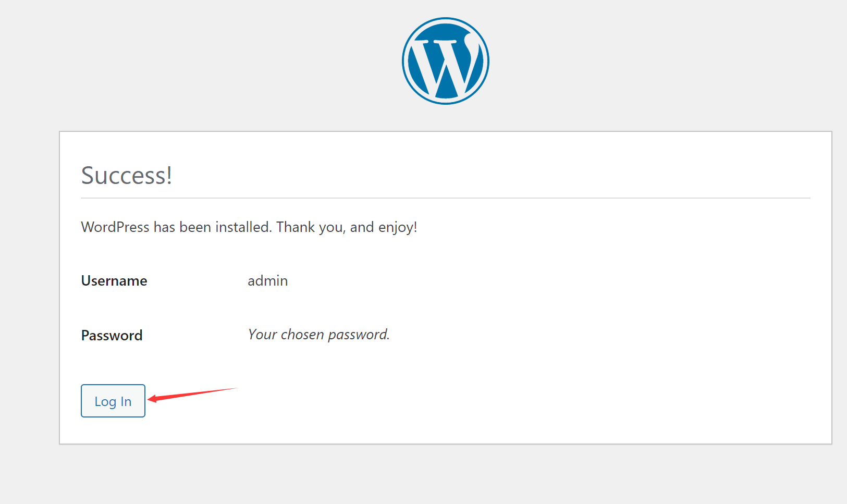Click the word chosen in password hint
Image resolution: width=847 pixels, height=504 pixels.
pos(303,335)
